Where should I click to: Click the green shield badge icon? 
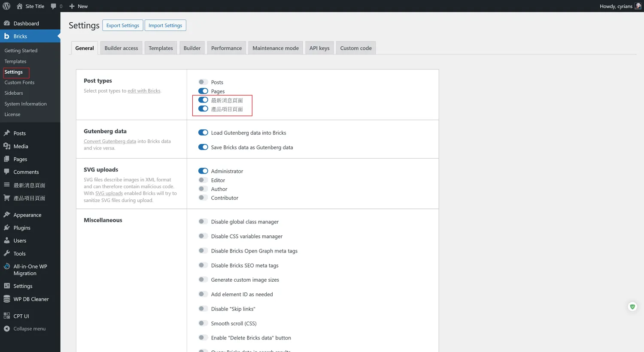[x=632, y=307]
